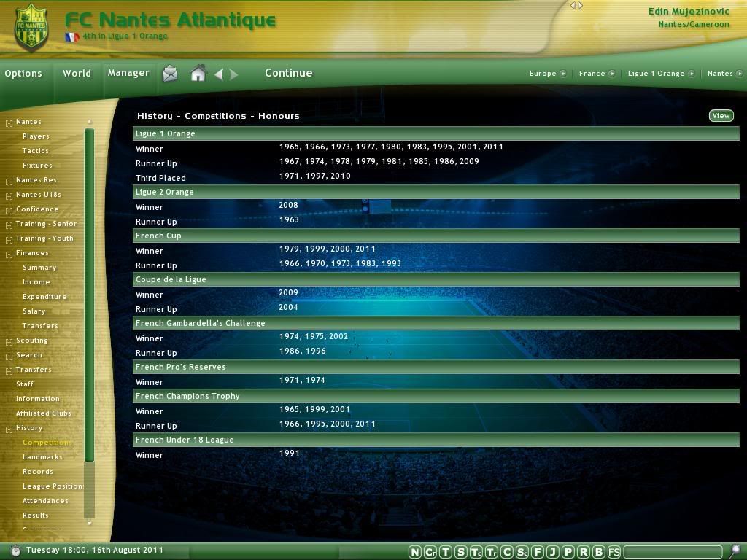The height and width of the screenshot is (560, 747).
Task: Click the sidebar scrollbar thumb
Action: click(89, 295)
